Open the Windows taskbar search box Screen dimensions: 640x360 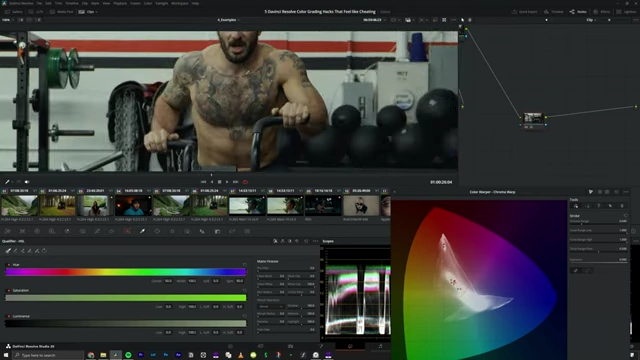pos(48,355)
